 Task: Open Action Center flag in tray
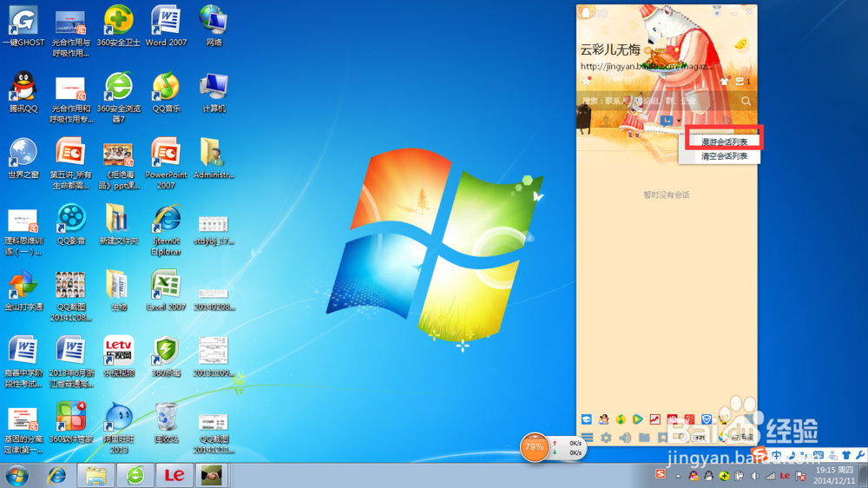pos(800,476)
